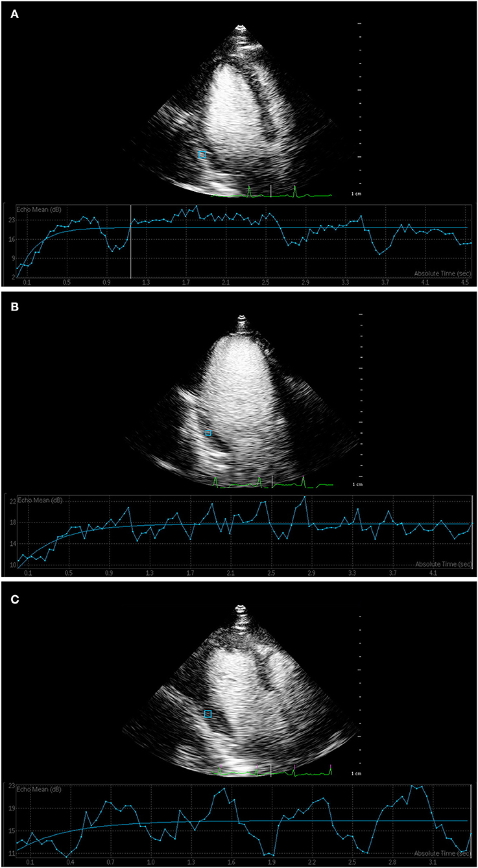The height and width of the screenshot is (868, 478).
Task: Click the '1 cm' scale label in panel A
Action: 355,194
